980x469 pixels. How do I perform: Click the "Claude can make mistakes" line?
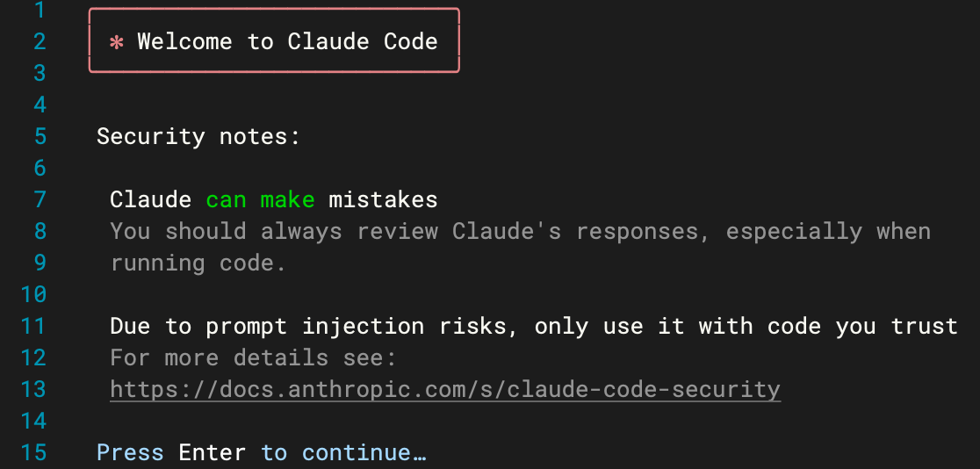pyautogui.click(x=273, y=199)
